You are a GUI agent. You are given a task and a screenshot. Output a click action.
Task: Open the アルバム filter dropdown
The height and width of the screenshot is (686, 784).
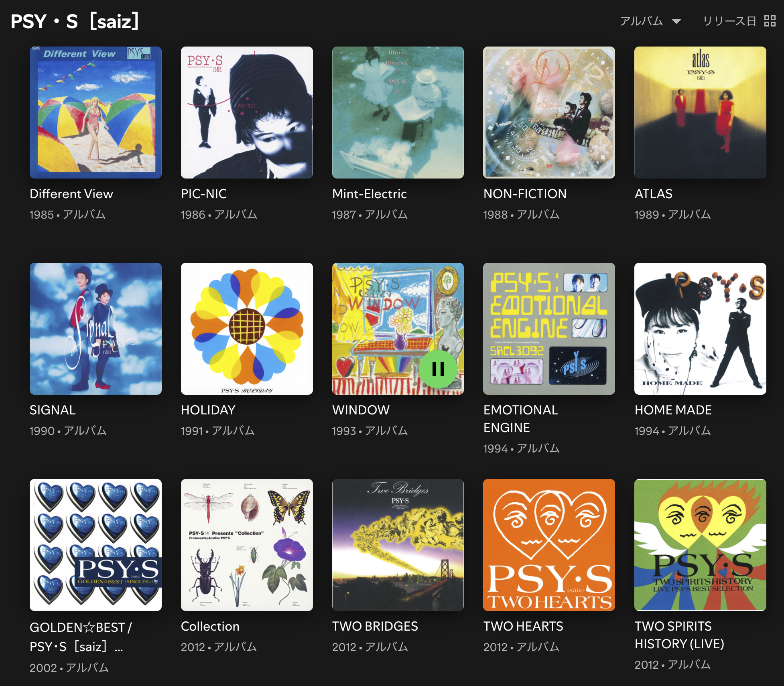click(650, 21)
